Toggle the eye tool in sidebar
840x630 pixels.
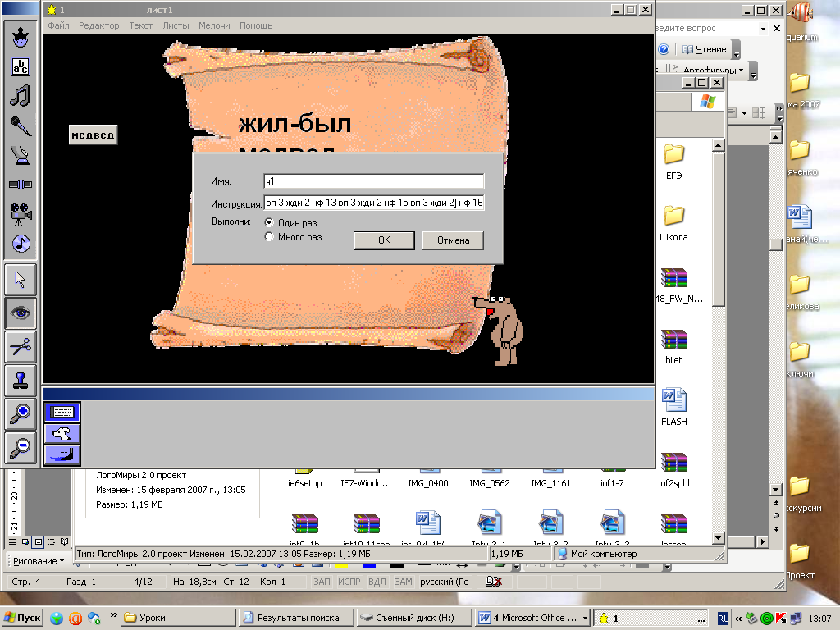[x=21, y=313]
